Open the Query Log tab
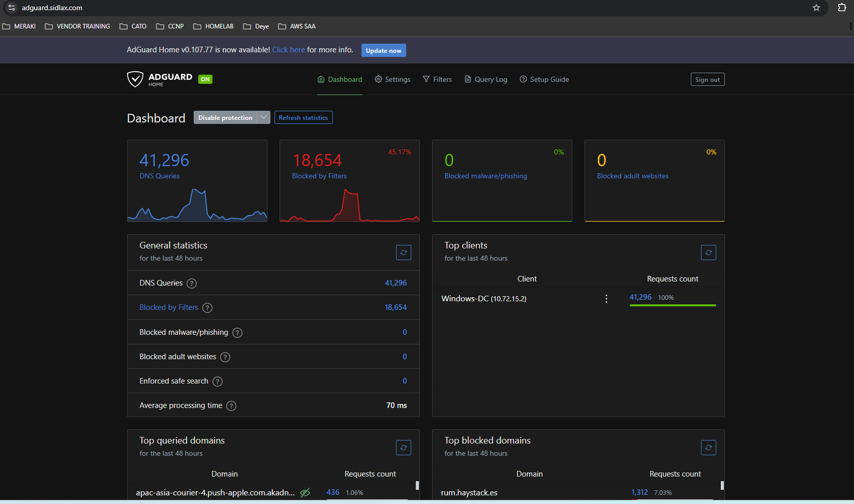This screenshot has width=854, height=504. tap(485, 79)
